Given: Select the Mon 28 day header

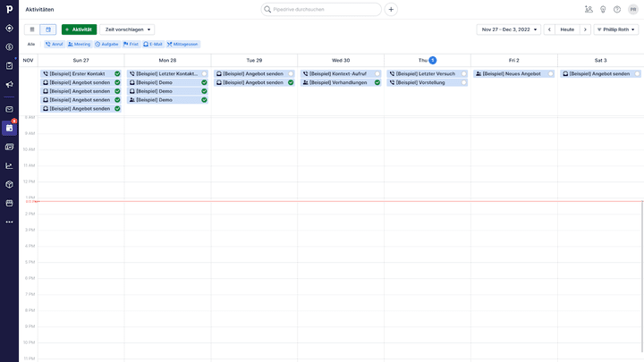Looking at the screenshot, I should [x=167, y=61].
